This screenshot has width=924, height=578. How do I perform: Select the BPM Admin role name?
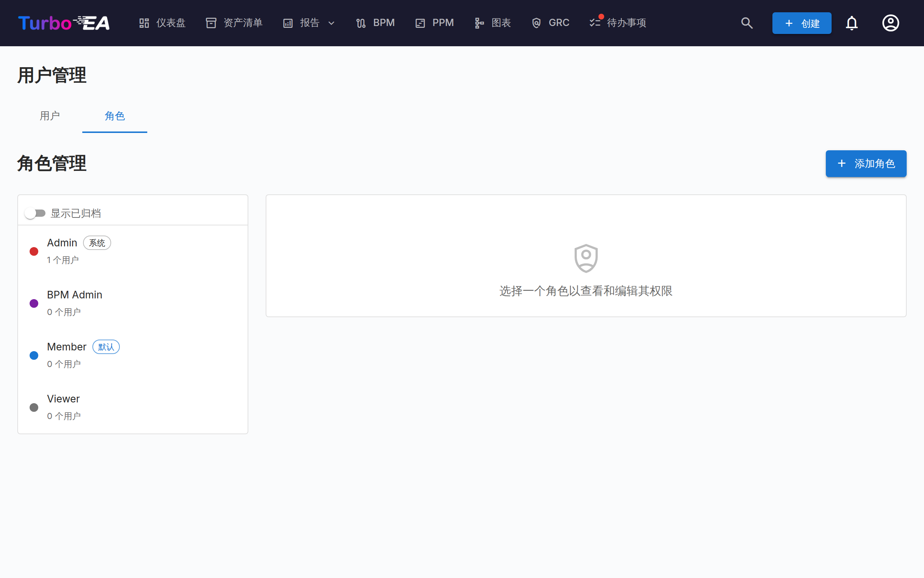(x=74, y=295)
